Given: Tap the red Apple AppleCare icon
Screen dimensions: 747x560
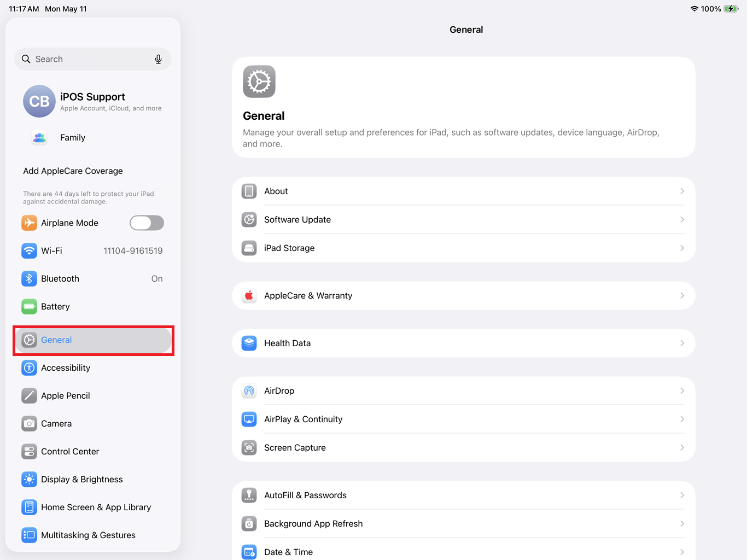Looking at the screenshot, I should coord(249,295).
